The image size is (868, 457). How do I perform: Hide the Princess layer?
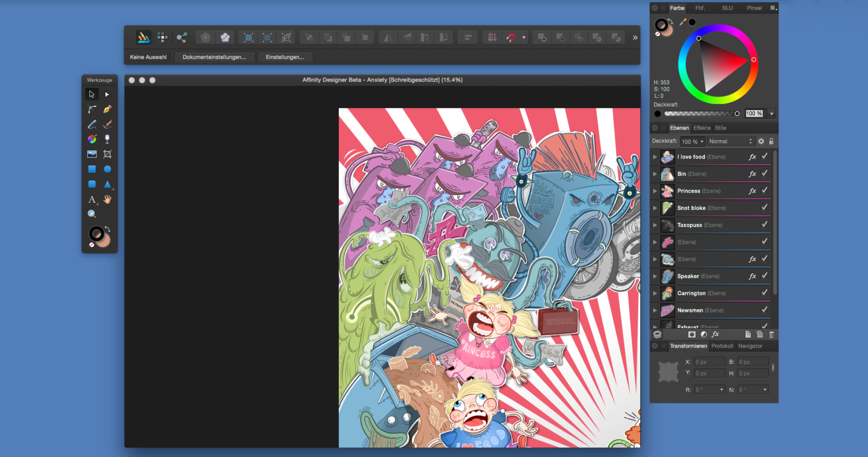click(x=765, y=191)
